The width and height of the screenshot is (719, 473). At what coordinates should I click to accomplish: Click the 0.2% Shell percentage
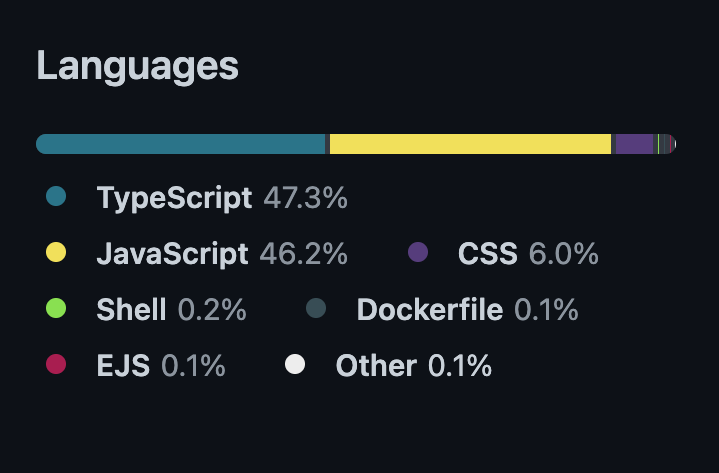point(212,309)
